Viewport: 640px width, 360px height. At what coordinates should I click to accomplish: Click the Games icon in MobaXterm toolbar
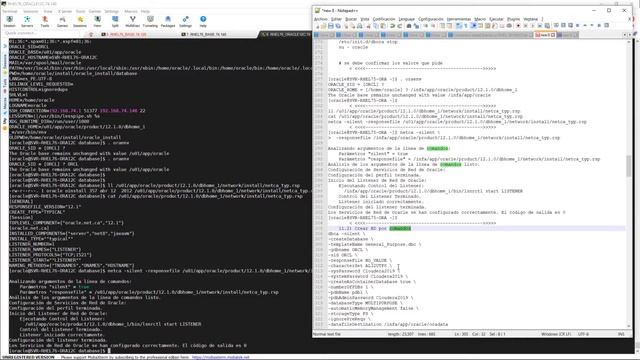[62, 22]
